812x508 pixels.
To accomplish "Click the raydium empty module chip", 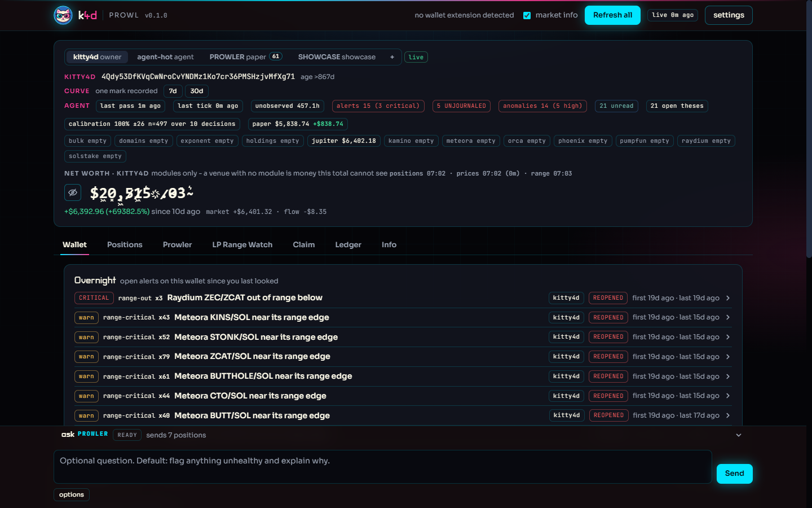I will pos(706,141).
